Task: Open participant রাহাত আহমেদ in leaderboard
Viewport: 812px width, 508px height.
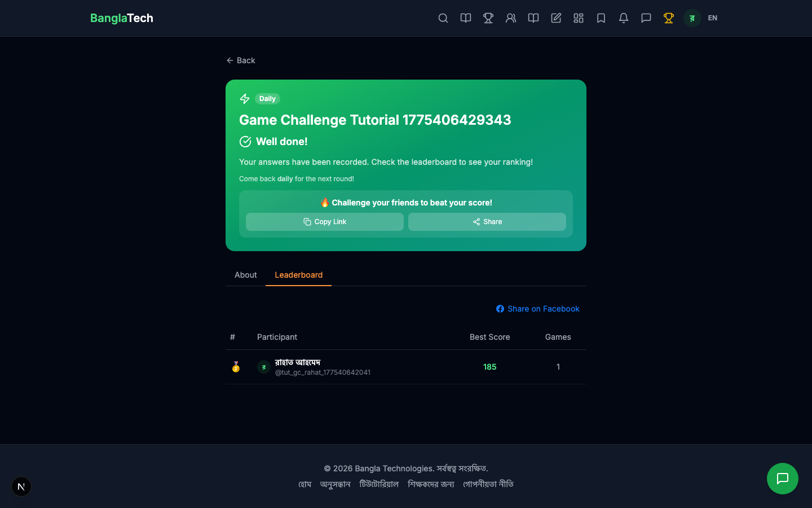Action: click(x=298, y=362)
